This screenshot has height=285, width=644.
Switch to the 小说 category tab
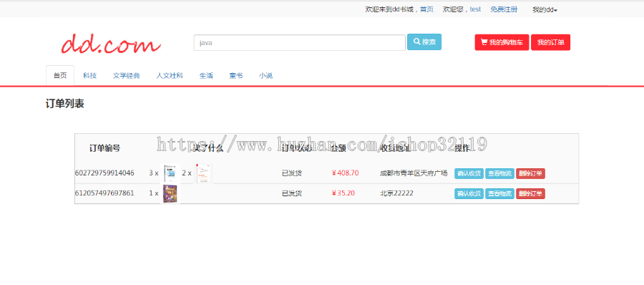click(x=265, y=76)
